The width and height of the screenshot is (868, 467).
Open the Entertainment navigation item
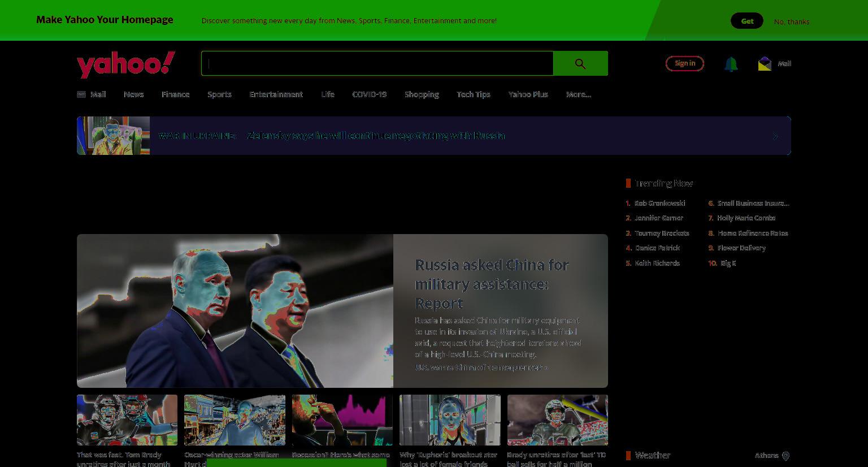click(x=276, y=94)
